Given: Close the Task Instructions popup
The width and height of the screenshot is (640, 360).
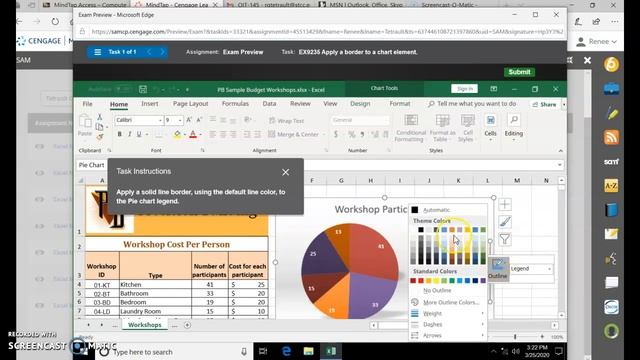Looking at the screenshot, I should point(285,172).
